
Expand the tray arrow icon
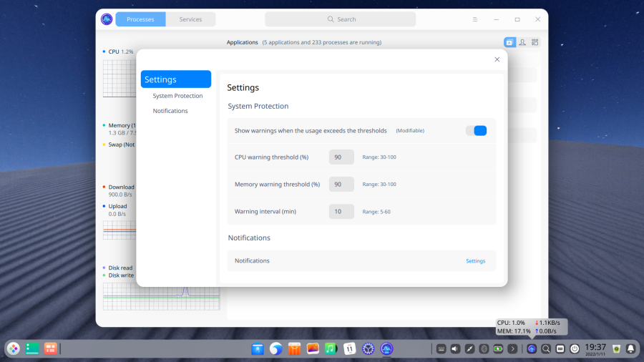[512, 349]
